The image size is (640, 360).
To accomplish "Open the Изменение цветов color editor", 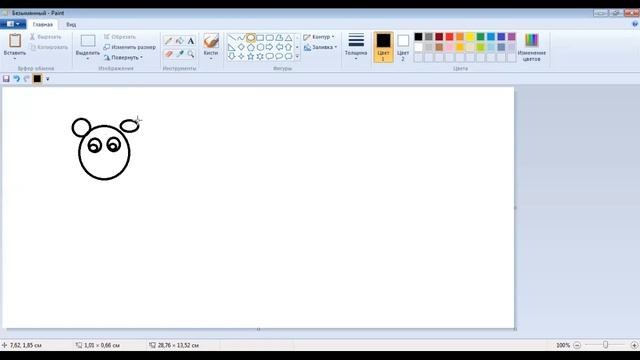I will 531,47.
